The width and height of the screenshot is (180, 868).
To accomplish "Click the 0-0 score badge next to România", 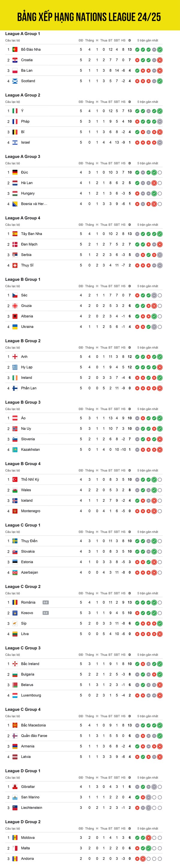I will coord(46,603).
